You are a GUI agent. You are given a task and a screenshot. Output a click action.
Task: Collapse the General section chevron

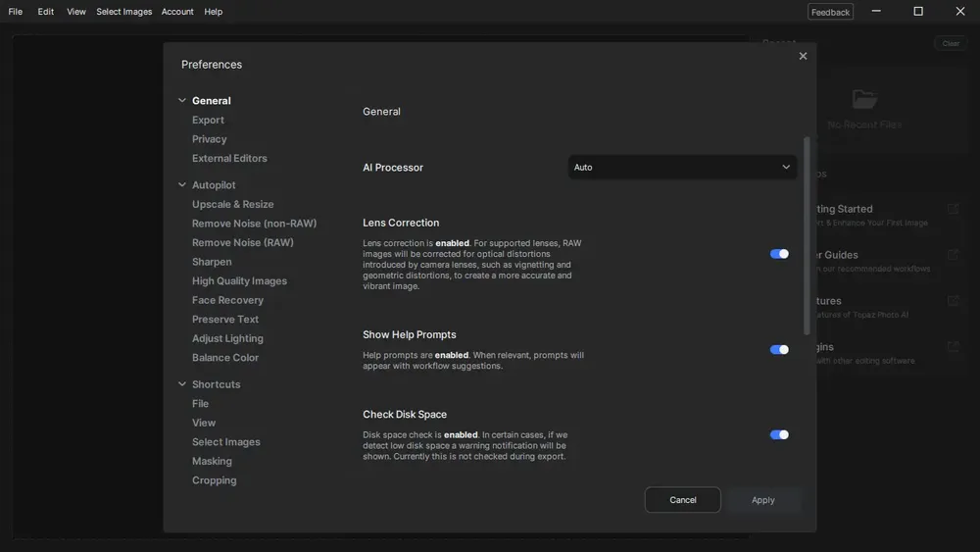[x=182, y=101]
